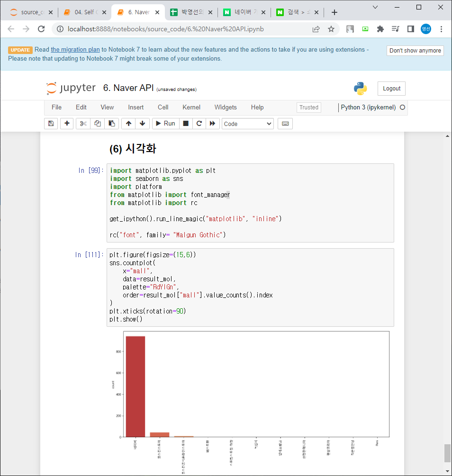Restart the kernel icon
The width and height of the screenshot is (452, 476).
199,124
